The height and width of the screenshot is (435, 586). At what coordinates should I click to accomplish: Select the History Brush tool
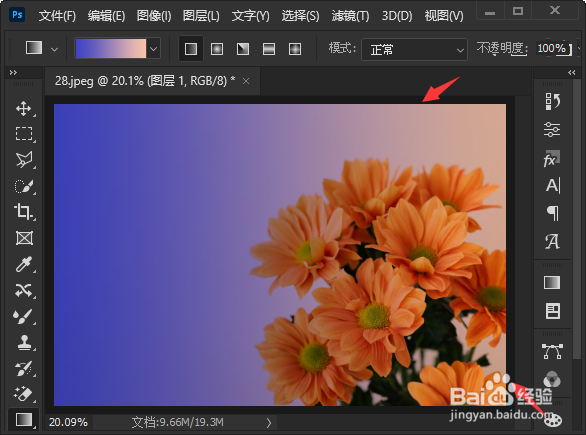click(x=24, y=368)
